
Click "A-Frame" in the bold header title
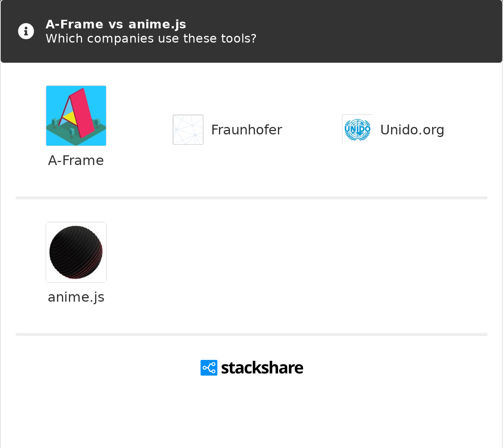(x=74, y=24)
